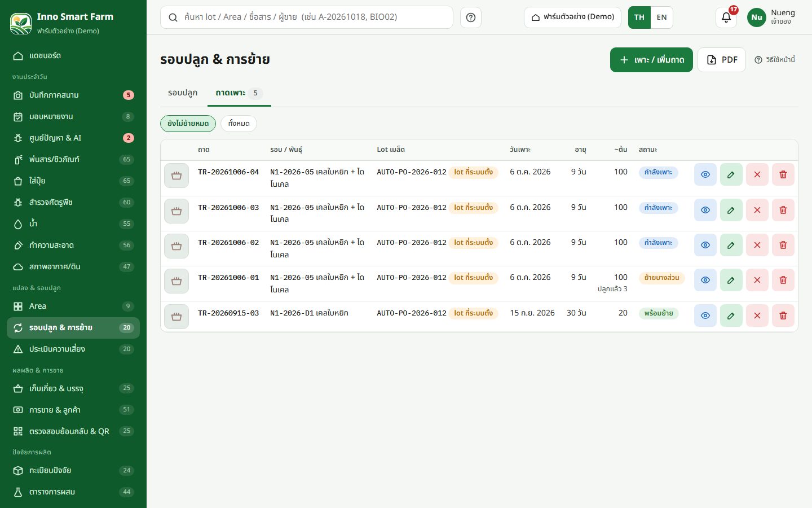Image resolution: width=812 pixels, height=508 pixels.
Task: Edit tray TR-20261006-03 with pencil icon
Action: click(731, 210)
